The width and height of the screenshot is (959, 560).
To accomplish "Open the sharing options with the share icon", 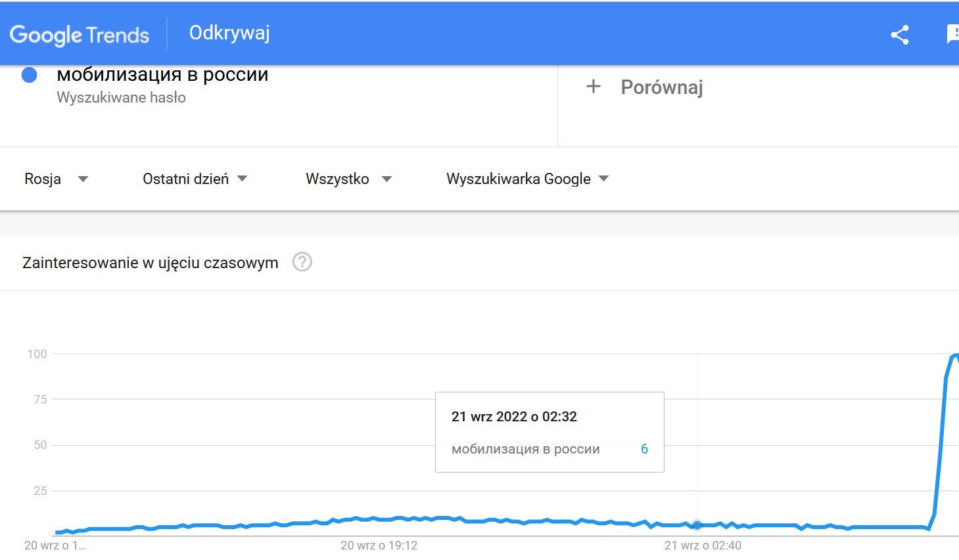I will [x=899, y=34].
